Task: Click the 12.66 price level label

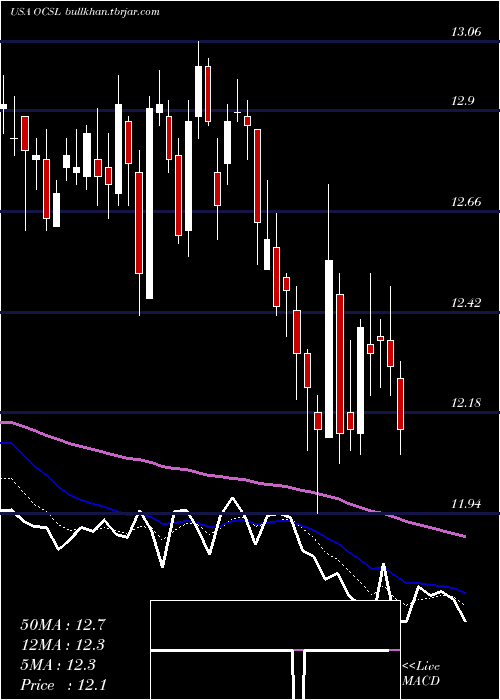Action: click(x=466, y=202)
